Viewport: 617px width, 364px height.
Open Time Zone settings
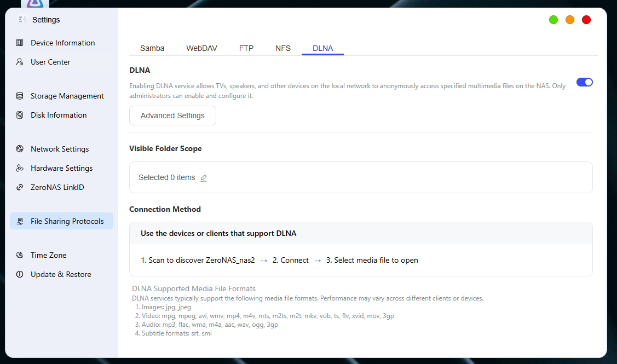(62, 255)
